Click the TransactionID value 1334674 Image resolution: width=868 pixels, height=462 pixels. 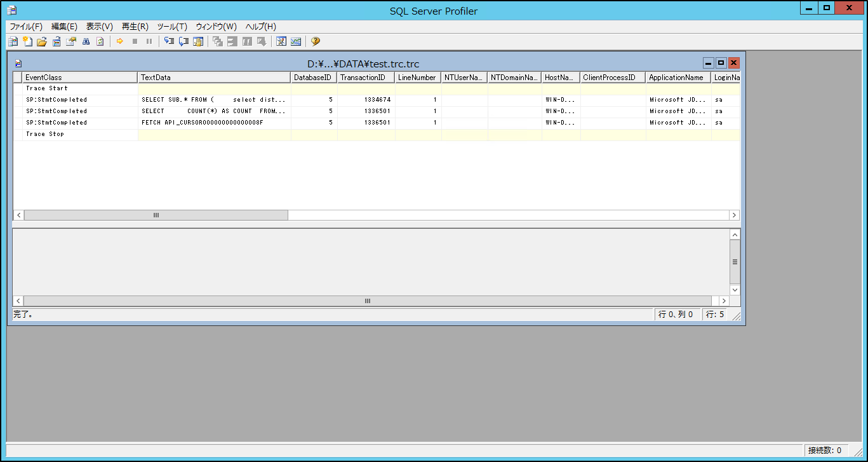(x=377, y=100)
